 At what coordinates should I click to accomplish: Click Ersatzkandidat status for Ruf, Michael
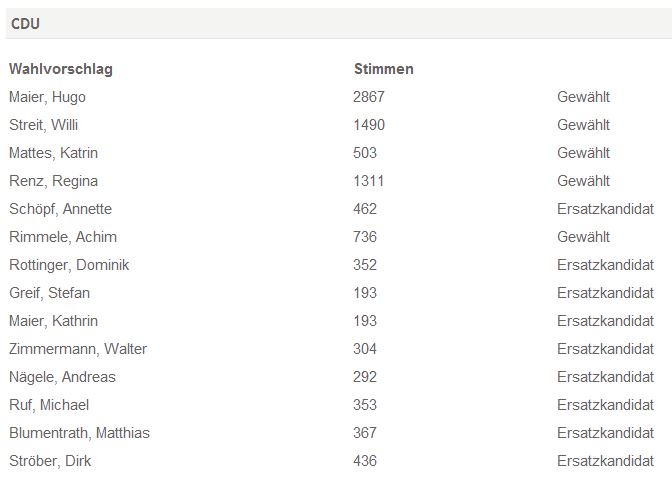click(605, 405)
